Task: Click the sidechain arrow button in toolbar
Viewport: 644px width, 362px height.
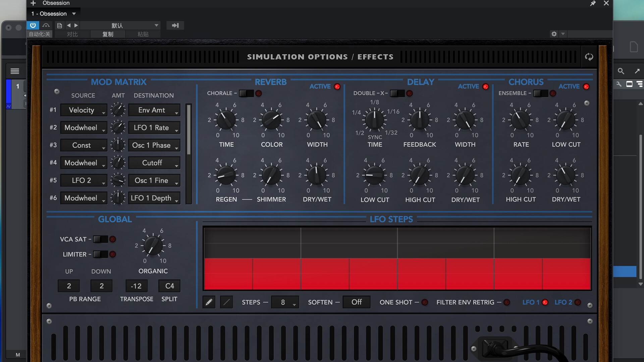Action: [x=175, y=25]
